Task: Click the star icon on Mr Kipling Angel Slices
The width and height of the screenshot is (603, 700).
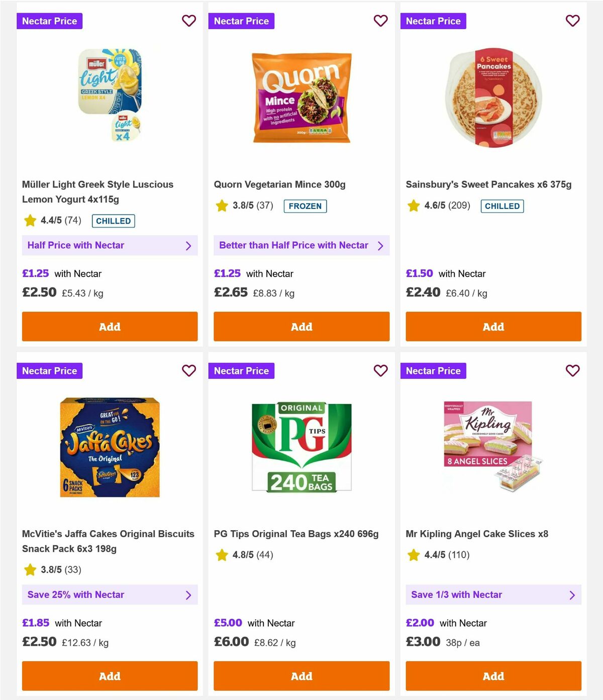Action: click(413, 555)
